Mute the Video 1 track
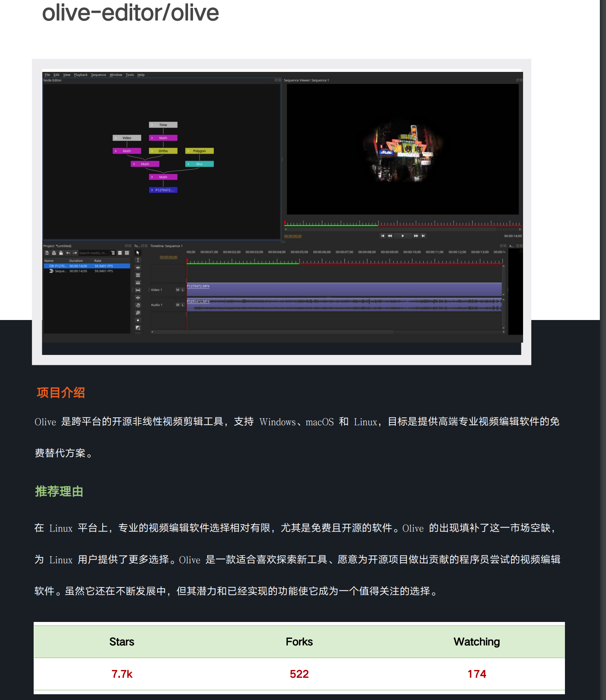 tap(178, 290)
